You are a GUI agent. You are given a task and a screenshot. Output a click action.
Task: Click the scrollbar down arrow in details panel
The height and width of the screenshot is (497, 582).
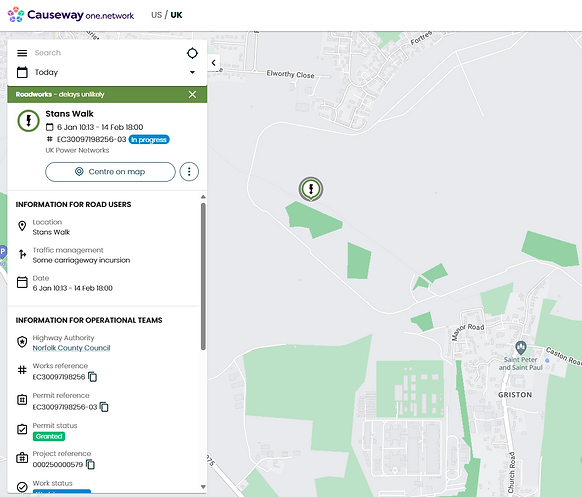(x=203, y=487)
